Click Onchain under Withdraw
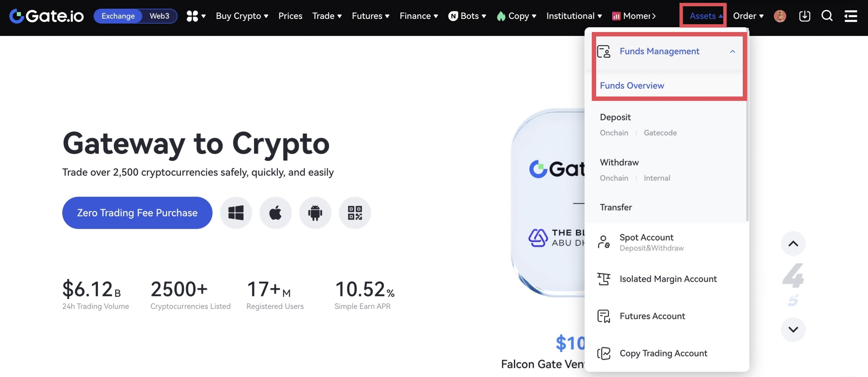The image size is (868, 377). (x=613, y=178)
